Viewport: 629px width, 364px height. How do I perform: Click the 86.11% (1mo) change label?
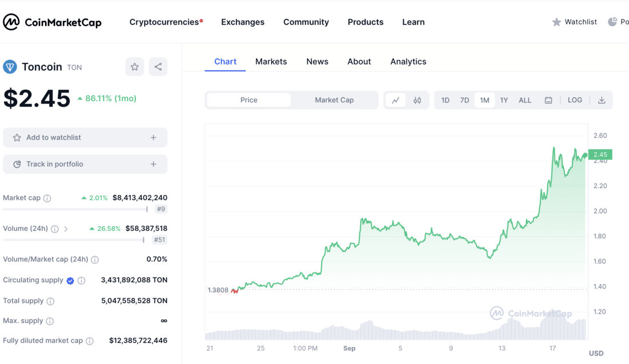point(111,98)
